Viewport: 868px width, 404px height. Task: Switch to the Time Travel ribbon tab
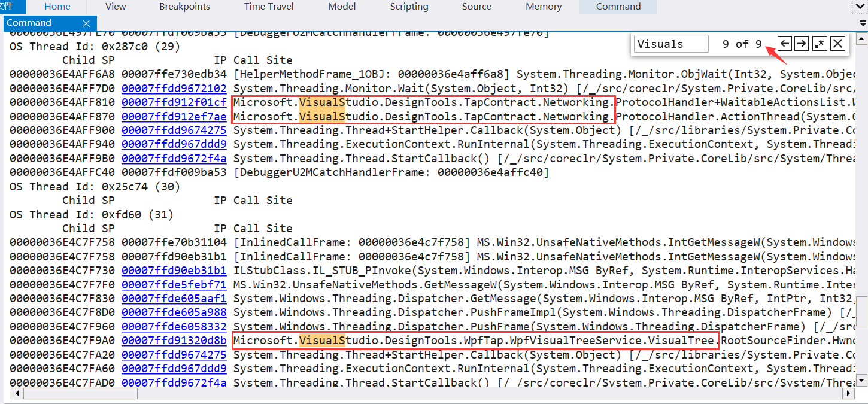tap(268, 7)
